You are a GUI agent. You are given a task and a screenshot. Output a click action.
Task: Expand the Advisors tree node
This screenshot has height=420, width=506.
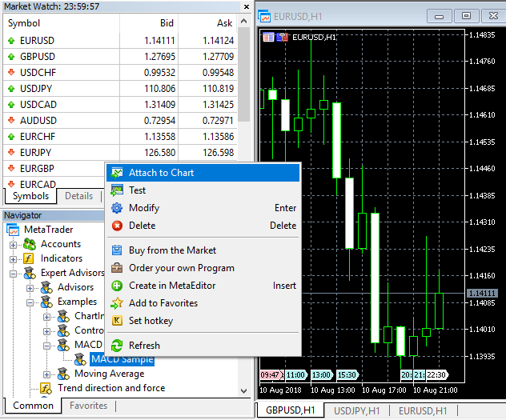(30, 288)
